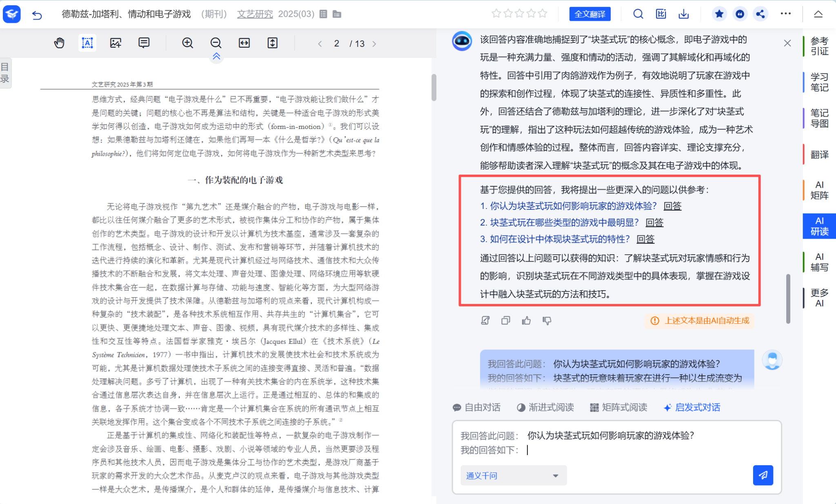Click the share icon in header

(x=760, y=14)
